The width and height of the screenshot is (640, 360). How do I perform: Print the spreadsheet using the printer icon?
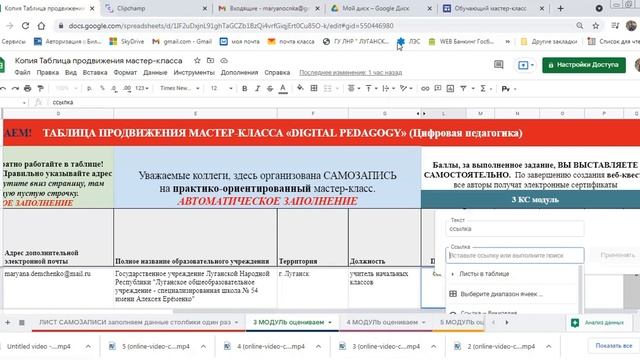click(27, 88)
